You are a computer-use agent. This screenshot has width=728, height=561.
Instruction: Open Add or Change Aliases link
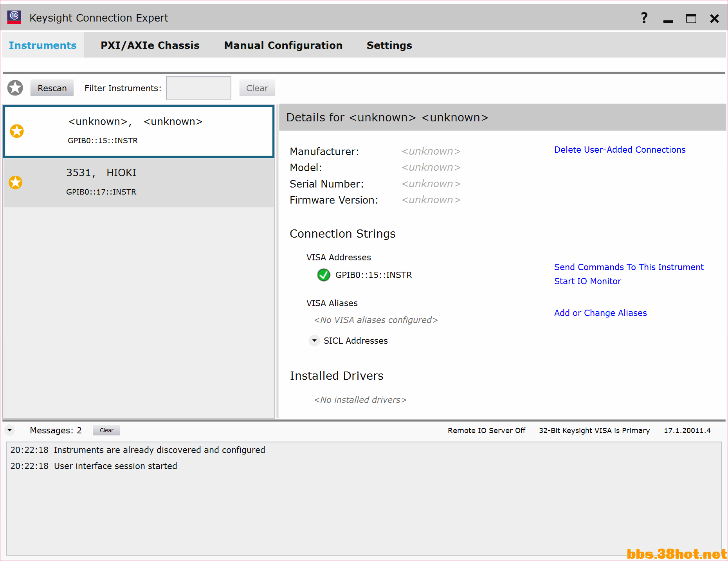click(600, 313)
